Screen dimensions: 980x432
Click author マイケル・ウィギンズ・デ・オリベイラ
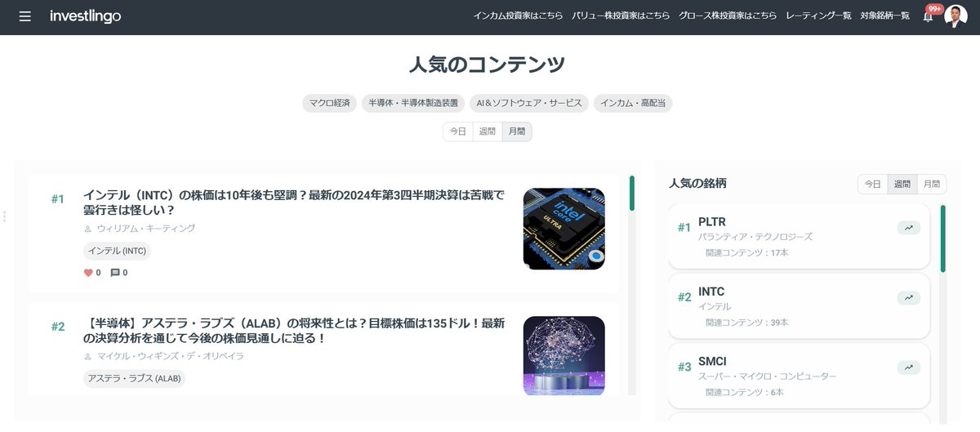[x=170, y=356]
